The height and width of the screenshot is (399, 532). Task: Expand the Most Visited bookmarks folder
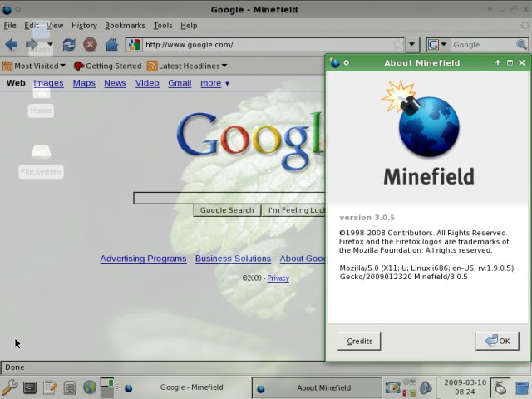point(34,66)
